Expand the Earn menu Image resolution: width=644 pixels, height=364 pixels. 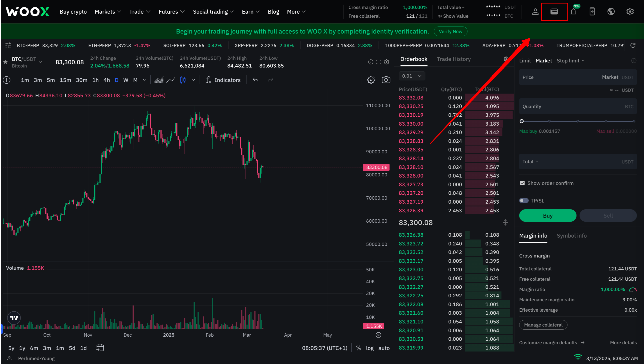[x=251, y=11]
